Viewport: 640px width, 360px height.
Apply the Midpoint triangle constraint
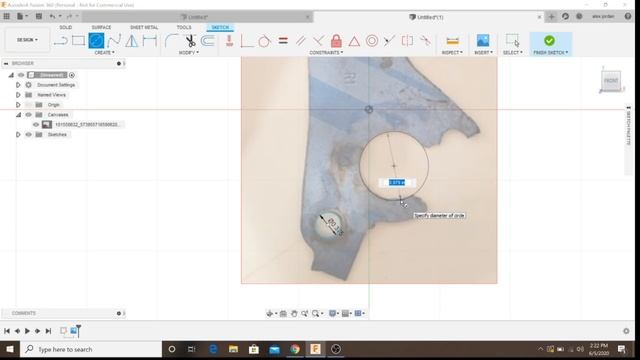pyautogui.click(x=354, y=41)
